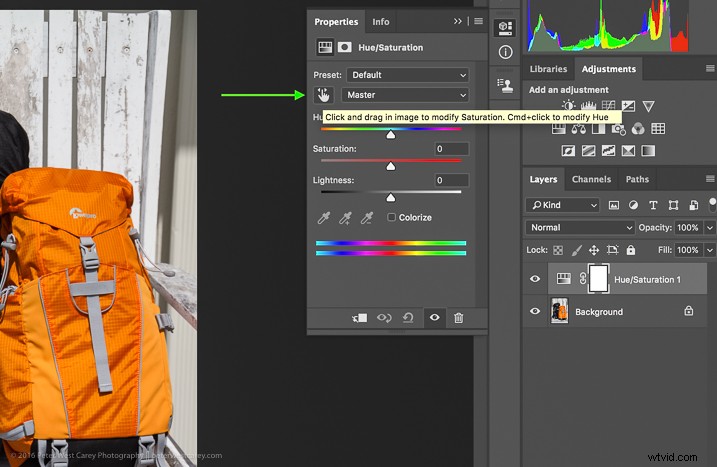Image resolution: width=717 pixels, height=467 pixels.
Task: Add a Brightness/Contrast adjustment
Action: [568, 106]
